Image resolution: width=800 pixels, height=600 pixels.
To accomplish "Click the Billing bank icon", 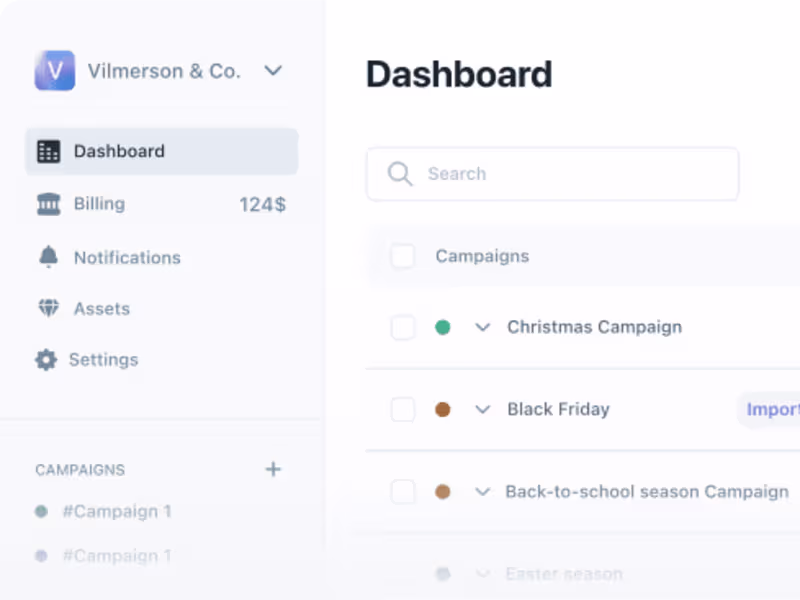I will tap(48, 204).
